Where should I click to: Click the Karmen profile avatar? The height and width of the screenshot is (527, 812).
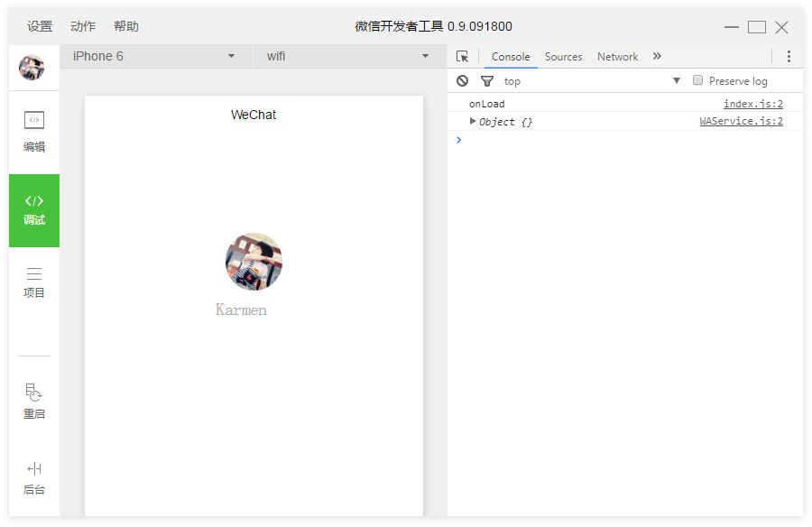pyautogui.click(x=254, y=262)
